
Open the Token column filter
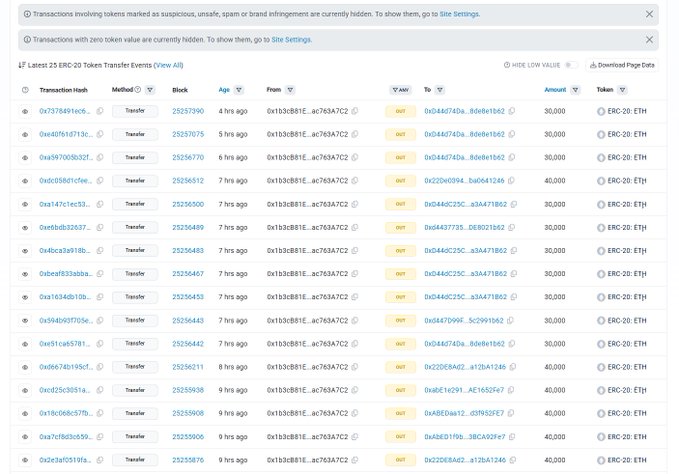[x=622, y=90]
